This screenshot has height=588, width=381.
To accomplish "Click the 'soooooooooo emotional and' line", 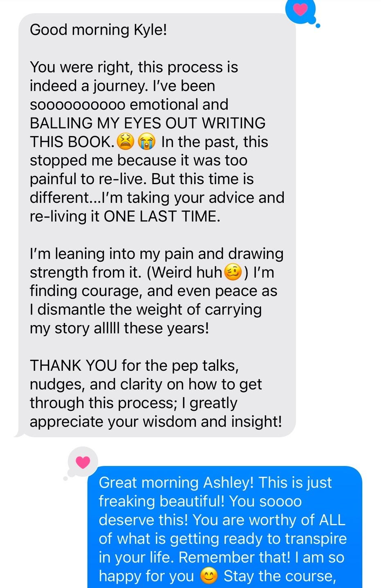I will coord(129,105).
